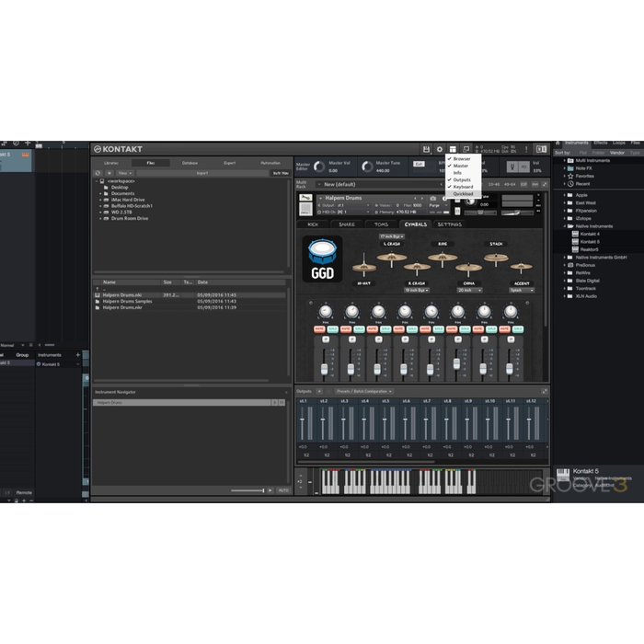
Task: Open the 17 inch Byz L Crash dropdown
Action: click(391, 236)
